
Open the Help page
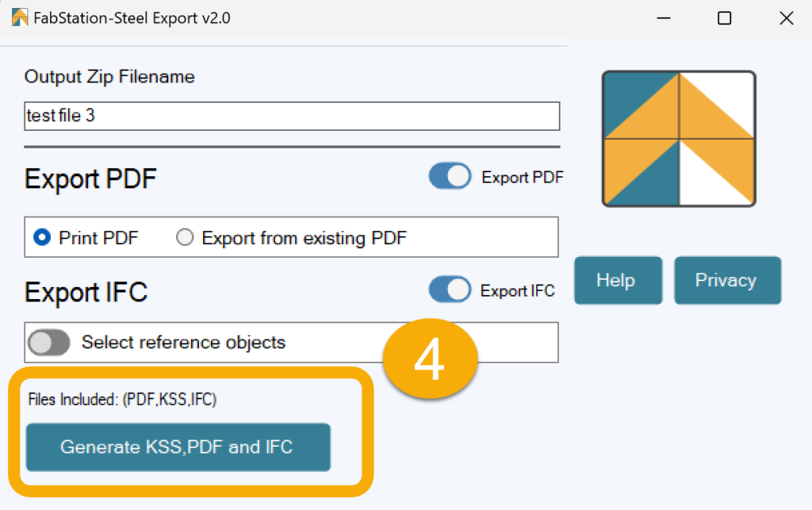click(618, 280)
